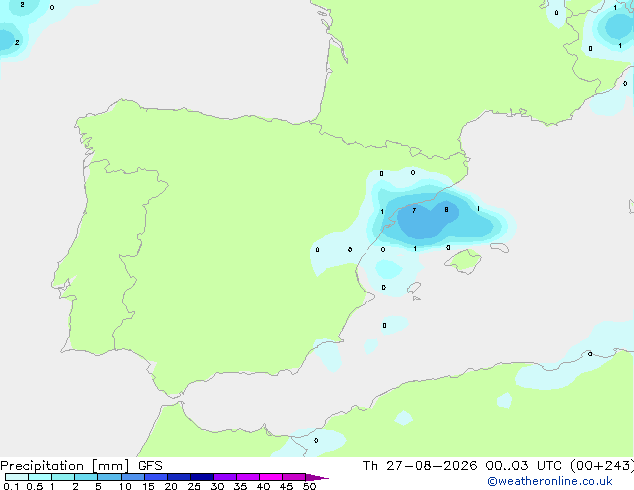
Task: Click the "Precipitation [mm] GFS" title text
Action: [x=81, y=466]
